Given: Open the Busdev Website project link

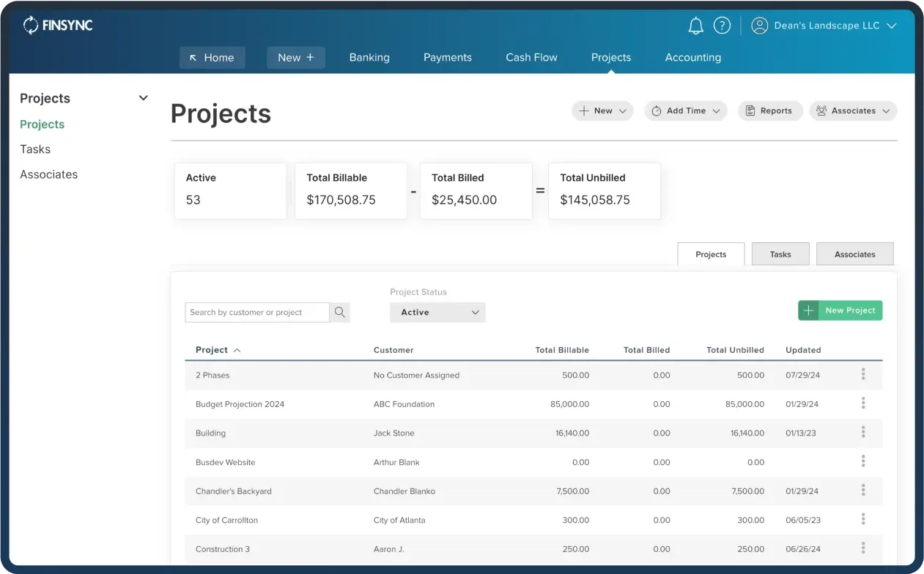Looking at the screenshot, I should tap(224, 462).
